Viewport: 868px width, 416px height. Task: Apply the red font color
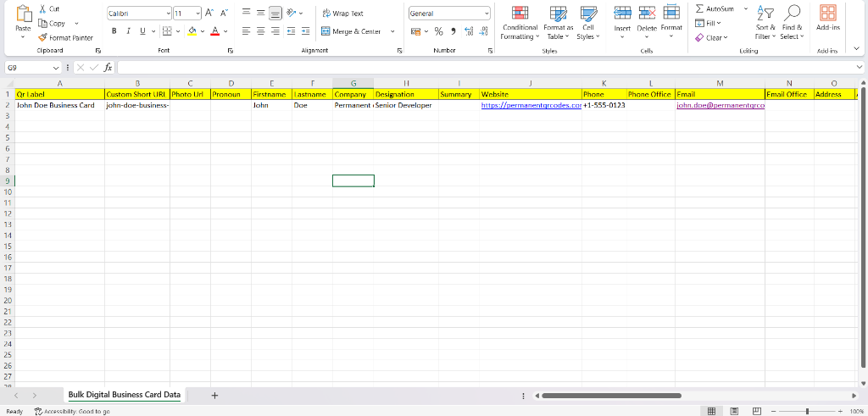coord(215,31)
